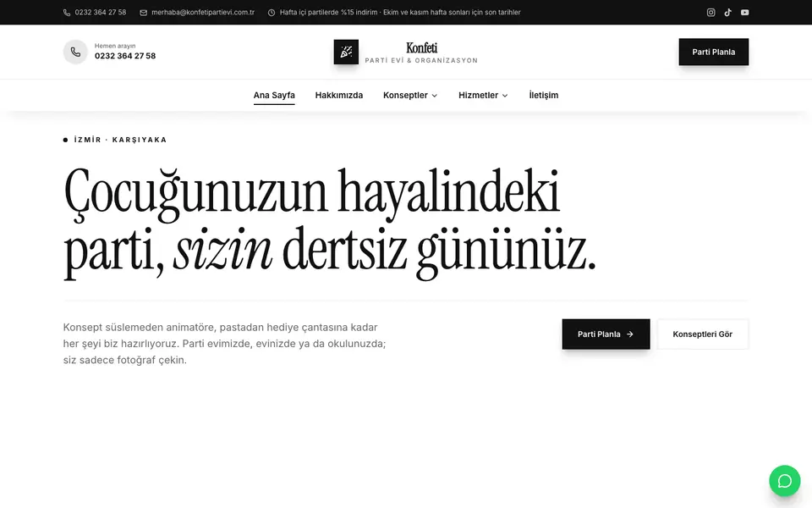Expand the Hizmetler dropdown chevron
The width and height of the screenshot is (812, 508).
[505, 96]
